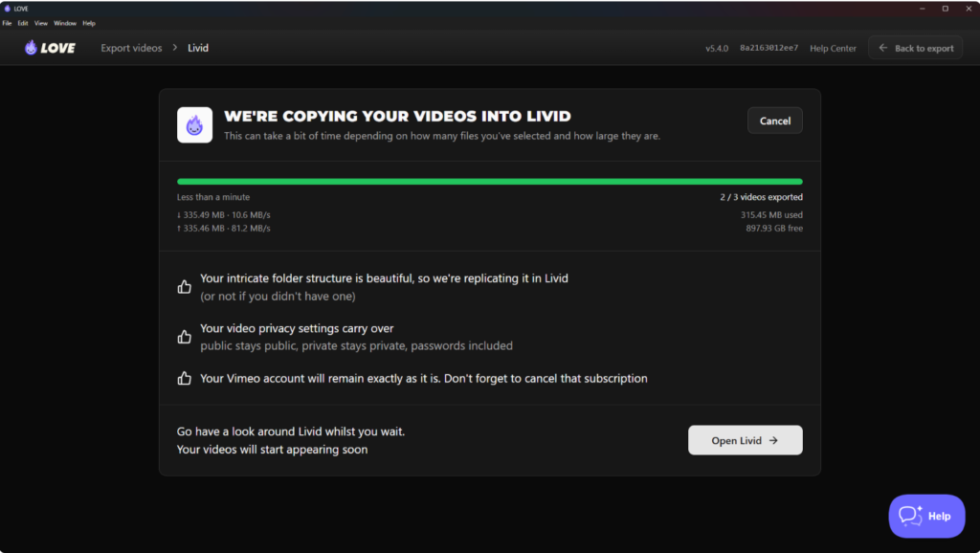Select the Livid breadcrumb item

click(x=198, y=48)
